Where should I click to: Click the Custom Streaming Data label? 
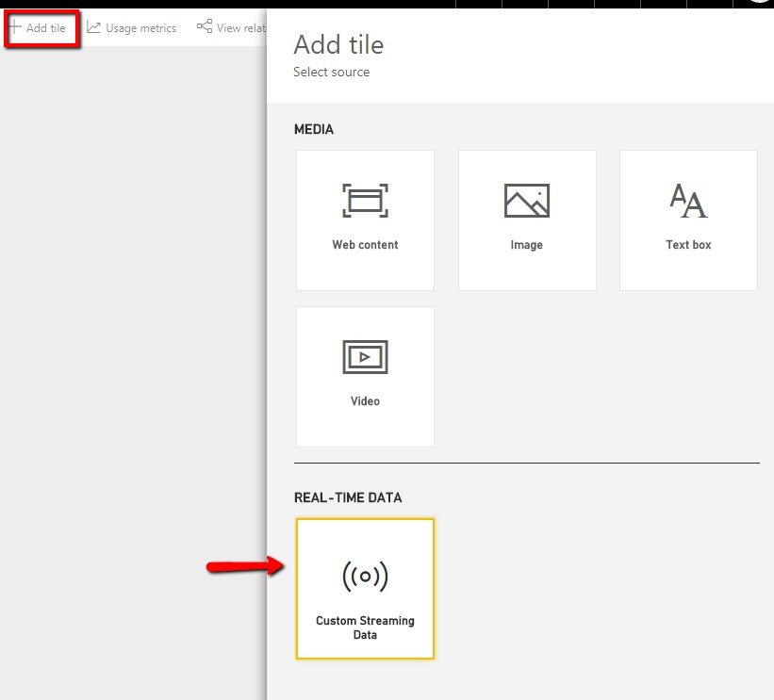pyautogui.click(x=365, y=627)
